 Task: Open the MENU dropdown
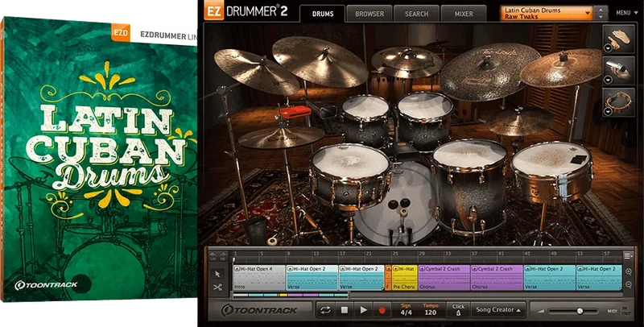[625, 13]
